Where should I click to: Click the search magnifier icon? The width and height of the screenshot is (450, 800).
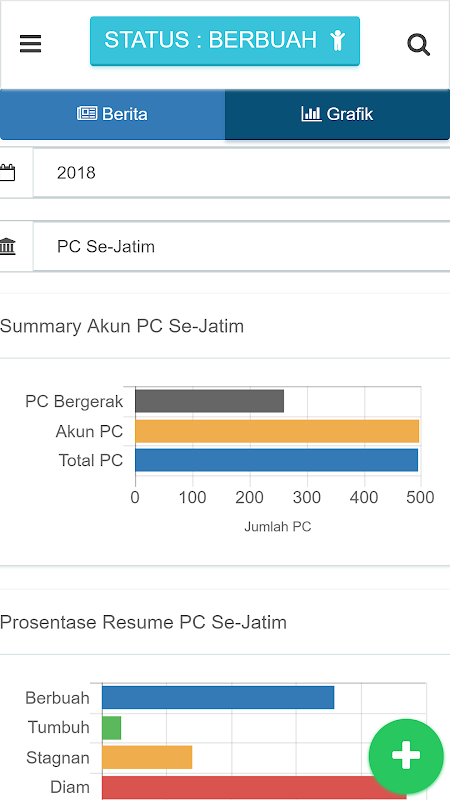click(x=418, y=44)
